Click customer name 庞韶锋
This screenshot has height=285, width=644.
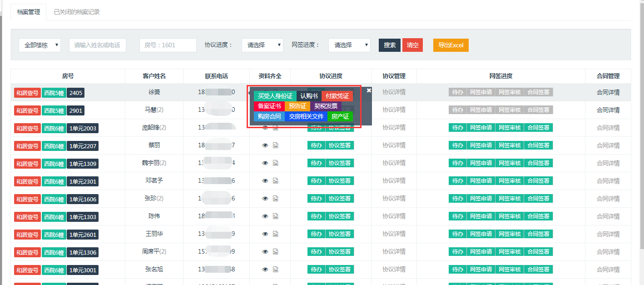click(151, 128)
